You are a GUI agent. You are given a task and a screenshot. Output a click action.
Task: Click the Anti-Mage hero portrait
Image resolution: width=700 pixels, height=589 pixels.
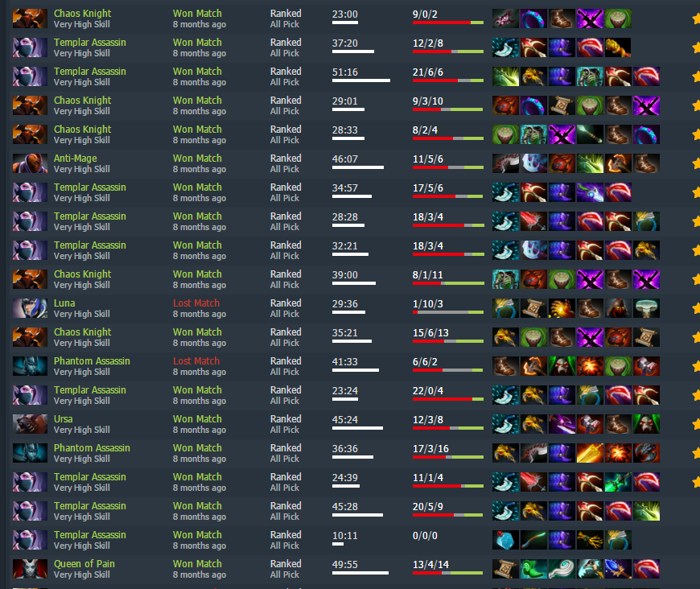click(30, 163)
